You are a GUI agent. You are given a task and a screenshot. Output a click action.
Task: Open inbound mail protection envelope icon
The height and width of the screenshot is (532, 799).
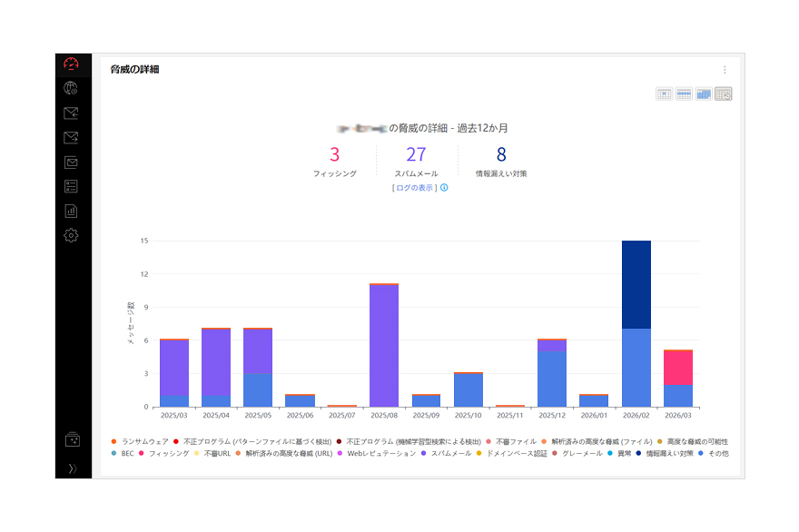coord(71,113)
